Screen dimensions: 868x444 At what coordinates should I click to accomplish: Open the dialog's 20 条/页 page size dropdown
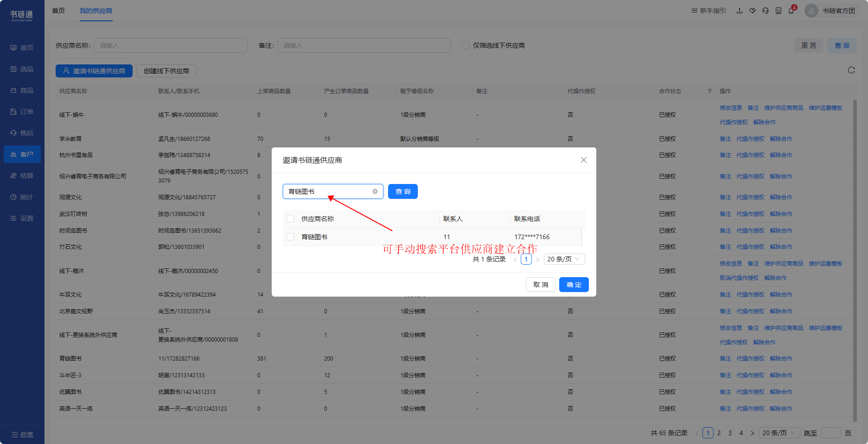pyautogui.click(x=564, y=259)
